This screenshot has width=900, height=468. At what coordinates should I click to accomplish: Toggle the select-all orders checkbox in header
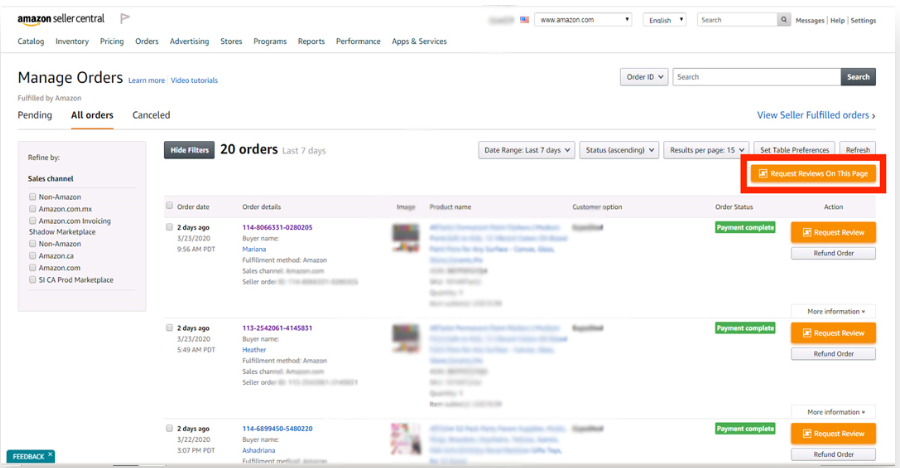tap(169, 206)
